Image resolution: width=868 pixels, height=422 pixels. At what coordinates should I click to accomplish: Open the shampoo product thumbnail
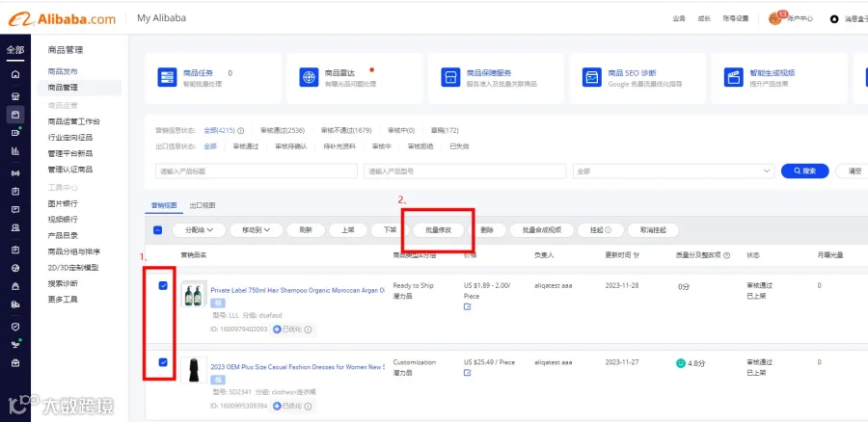click(x=194, y=296)
